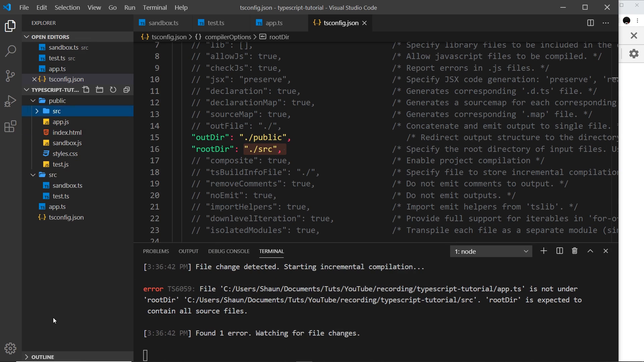
Task: Open the editor More Actions menu
Action: pos(606,23)
